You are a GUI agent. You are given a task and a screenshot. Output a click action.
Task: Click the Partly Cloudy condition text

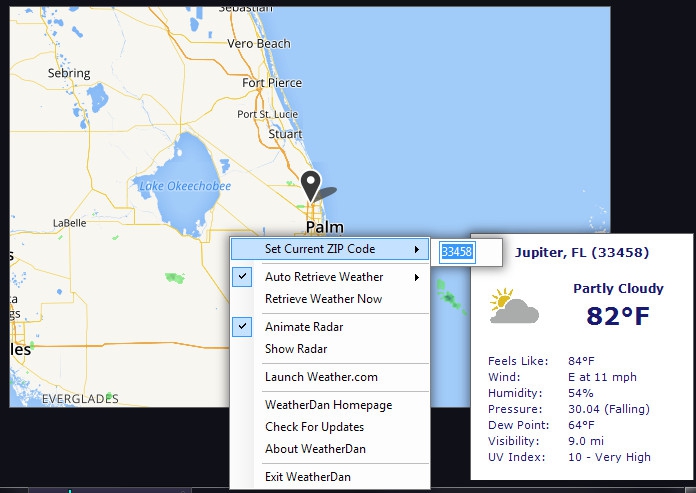point(618,288)
